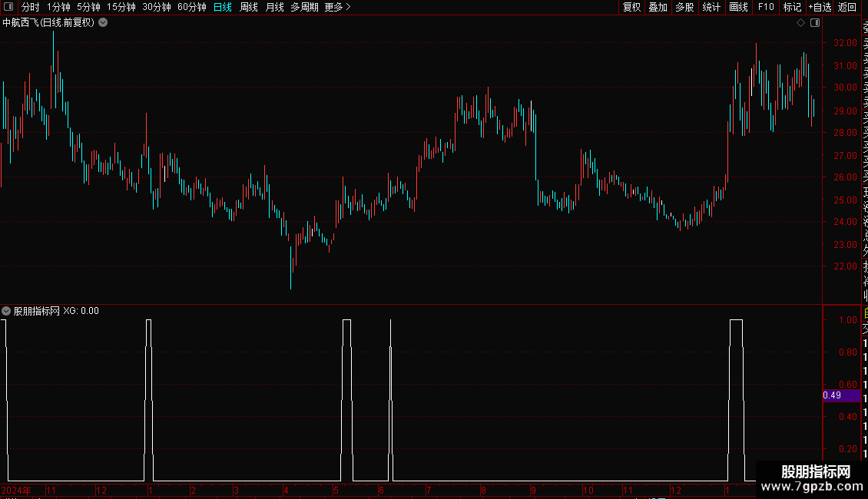Click the 22.00 price axis label

[x=845, y=266]
